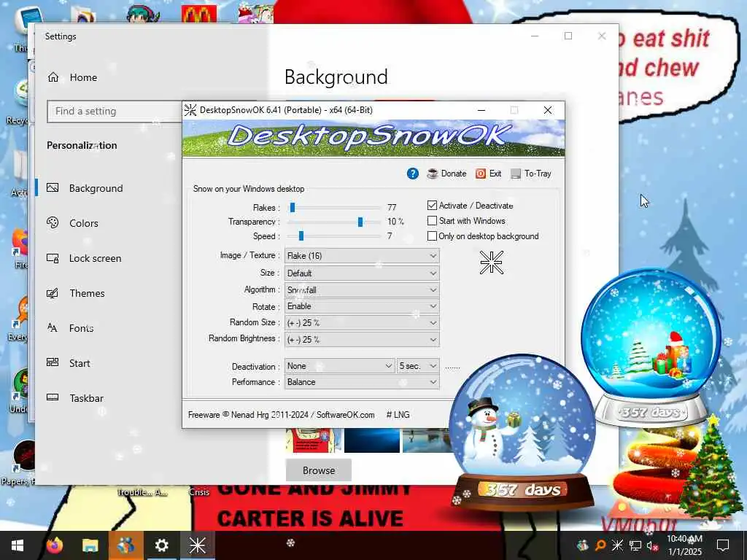Viewport: 747px width, 560px height.
Task: Select Fonts in Settings sidebar
Action: click(82, 328)
